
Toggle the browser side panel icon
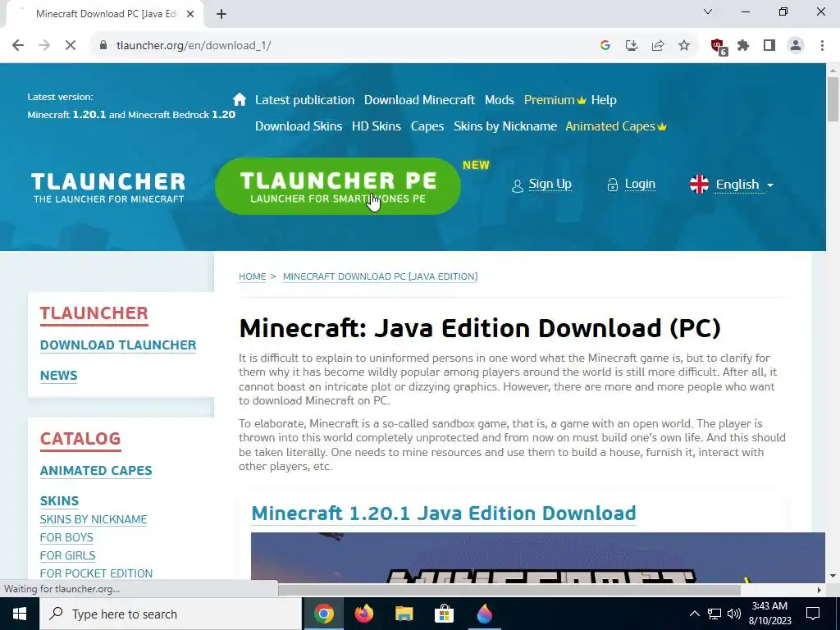769,46
